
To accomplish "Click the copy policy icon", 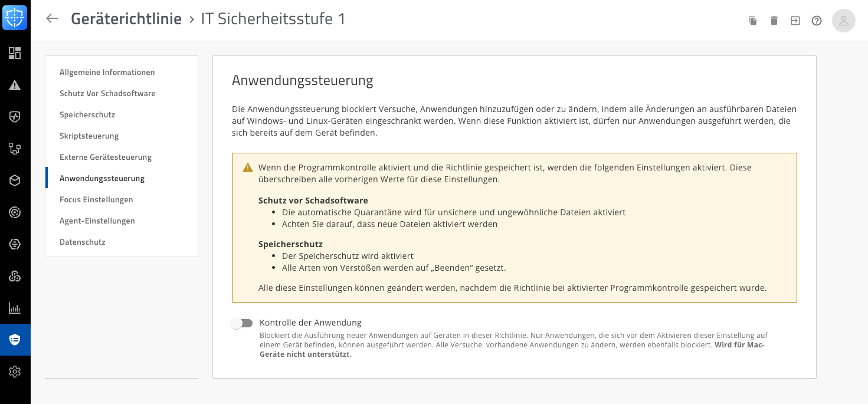I will click(753, 21).
